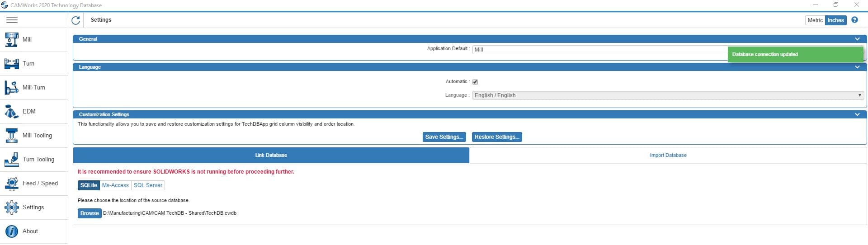Click the Settings page title

pyautogui.click(x=101, y=20)
